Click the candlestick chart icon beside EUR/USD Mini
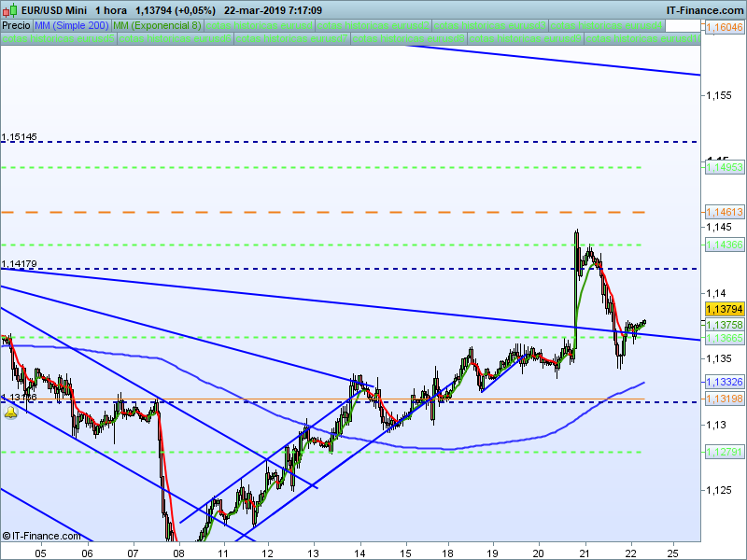This screenshot has height=560, width=747. click(10, 10)
